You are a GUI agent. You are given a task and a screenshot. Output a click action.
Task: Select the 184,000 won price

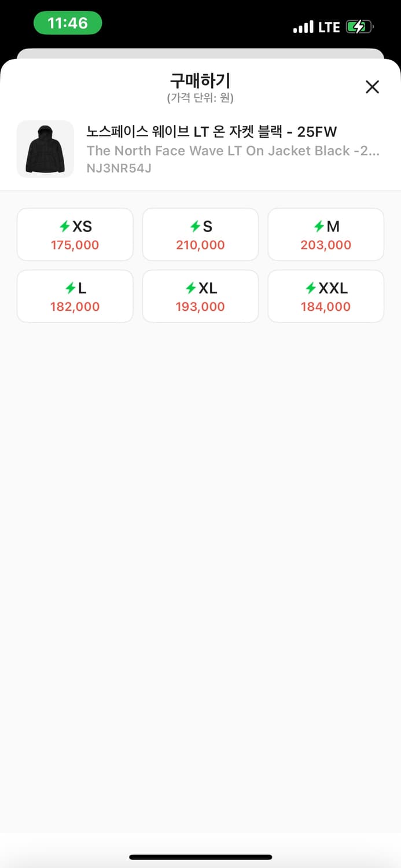pos(326,307)
